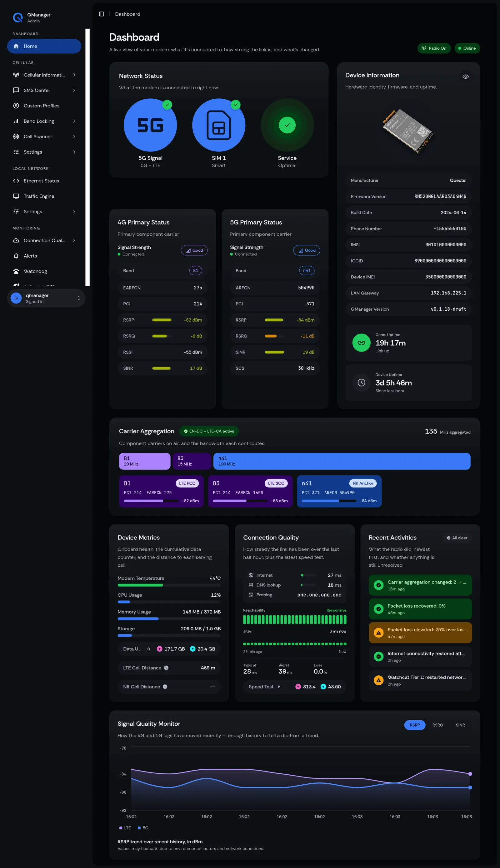Expand Connection Quality submenu chevron
The height and width of the screenshot is (868, 500).
[x=74, y=240]
